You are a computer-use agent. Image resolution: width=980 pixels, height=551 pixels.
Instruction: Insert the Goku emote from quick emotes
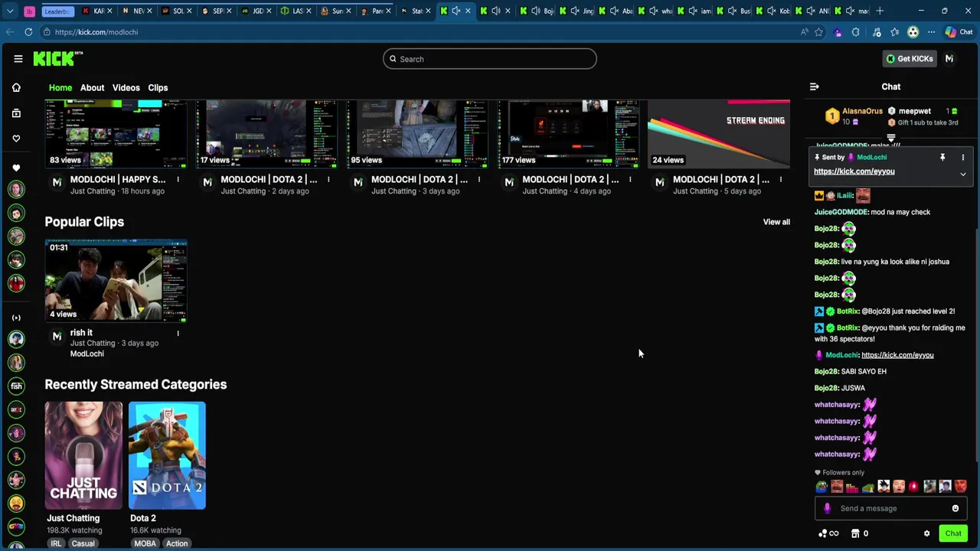tap(883, 486)
